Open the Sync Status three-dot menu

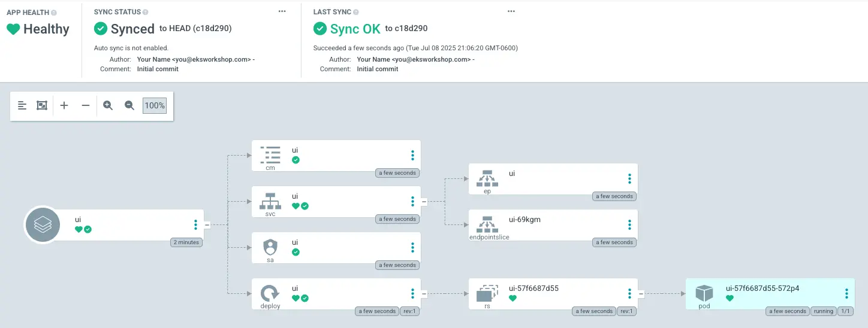coord(282,11)
